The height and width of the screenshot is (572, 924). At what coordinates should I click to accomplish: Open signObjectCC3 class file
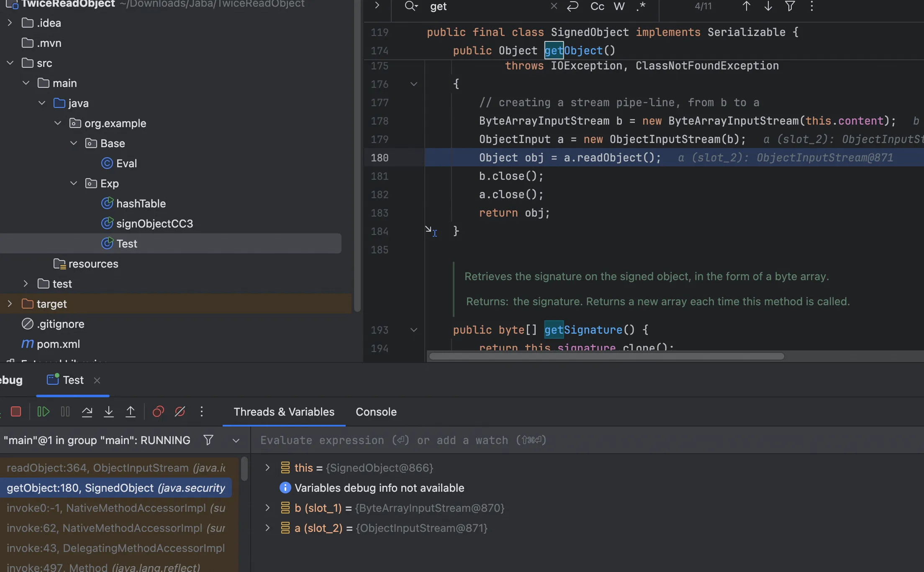[154, 224]
